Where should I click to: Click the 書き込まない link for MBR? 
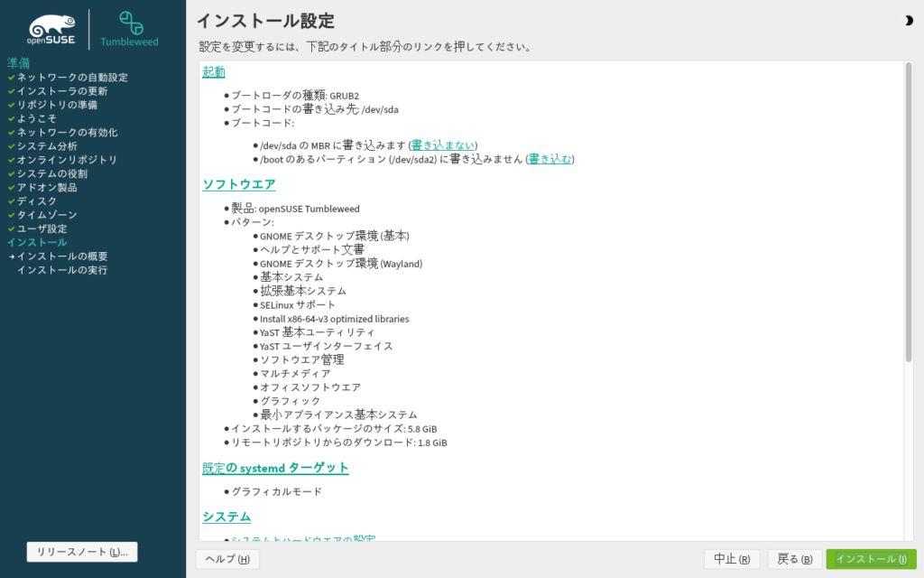coord(442,145)
